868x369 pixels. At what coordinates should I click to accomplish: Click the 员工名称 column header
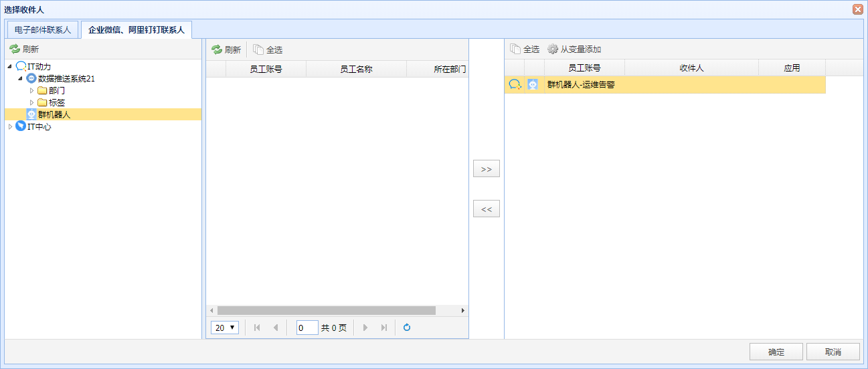(x=356, y=69)
